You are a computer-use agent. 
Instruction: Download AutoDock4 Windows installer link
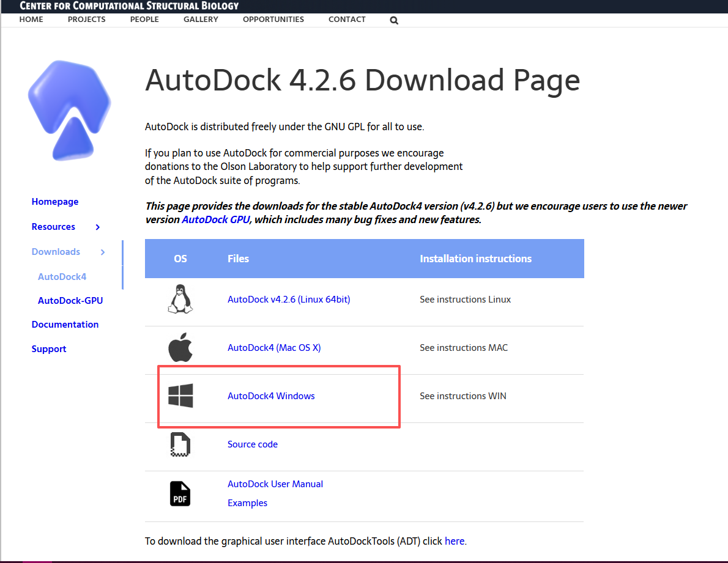pos(271,396)
